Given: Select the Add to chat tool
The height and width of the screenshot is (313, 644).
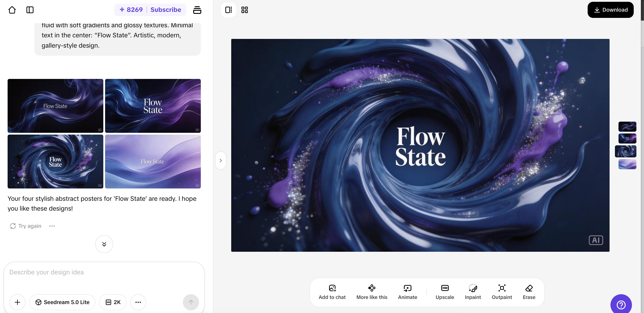Looking at the screenshot, I should (x=332, y=292).
